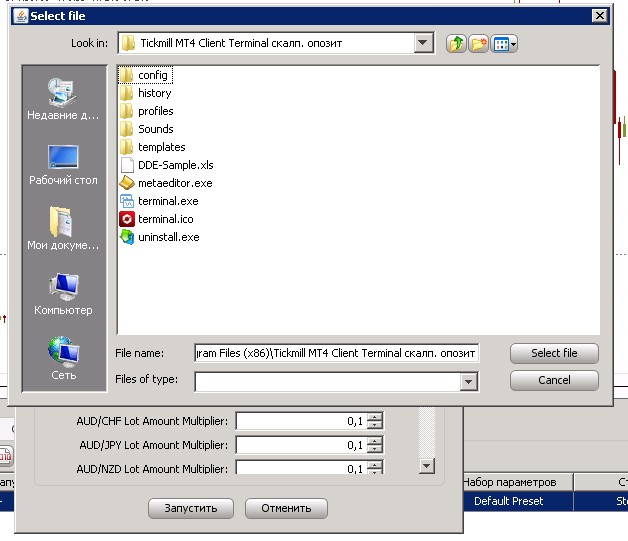
Task: Click the Отменить button
Action: pos(286,508)
